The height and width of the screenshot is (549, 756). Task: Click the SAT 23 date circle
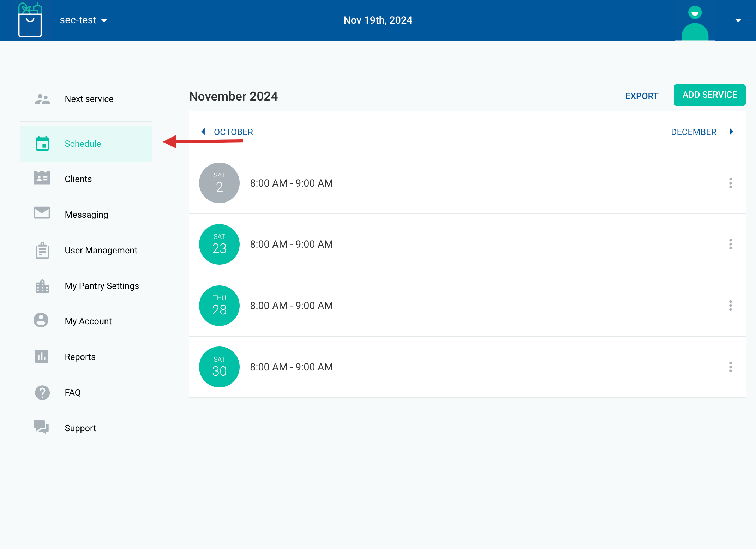219,244
